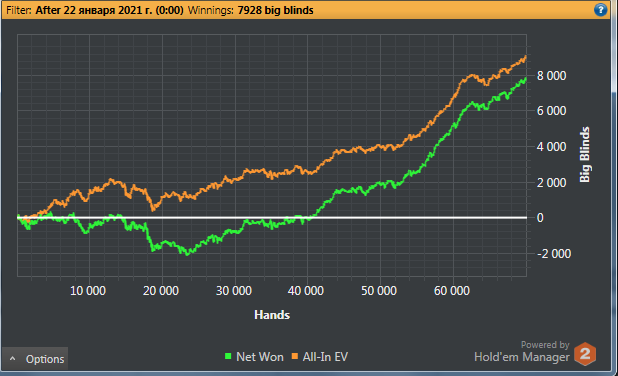Click the 40 000 hands axis label
The width and height of the screenshot is (618, 376).
click(x=306, y=291)
